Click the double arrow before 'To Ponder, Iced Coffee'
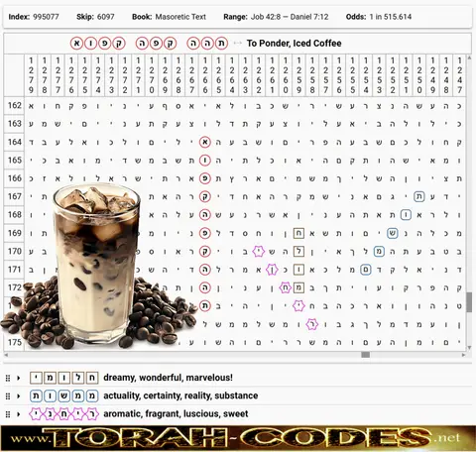Viewport: 476px width, 452px height. 237,44
